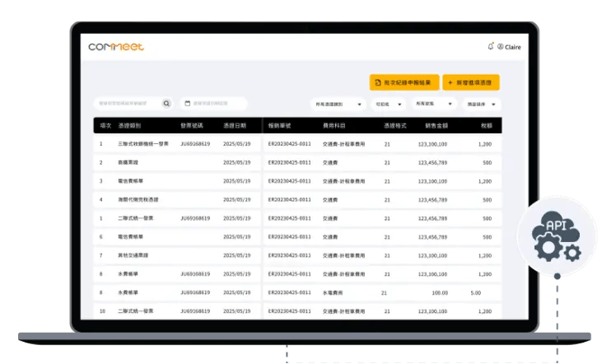The width and height of the screenshot is (616, 364).
Task: Click row number 3
Action: click(101, 181)
